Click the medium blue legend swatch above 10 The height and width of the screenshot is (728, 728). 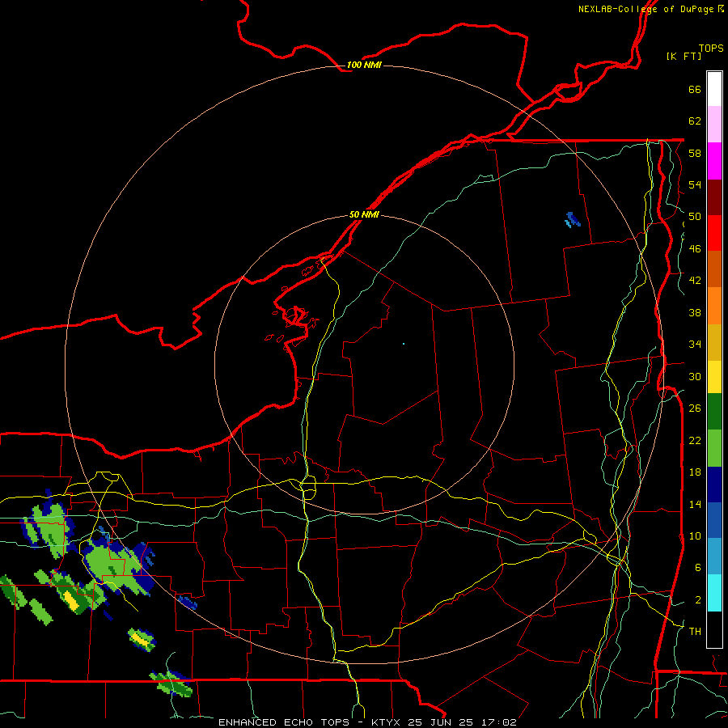pos(714,520)
